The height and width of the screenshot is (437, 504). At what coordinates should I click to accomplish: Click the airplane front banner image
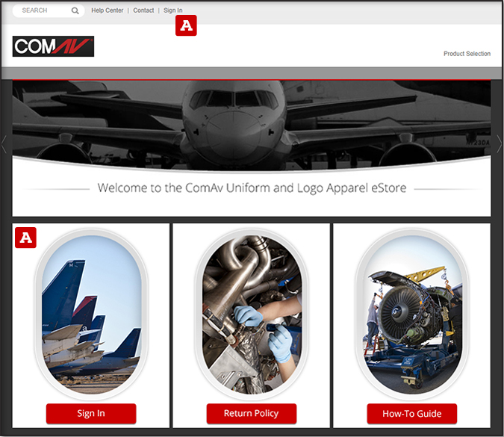(x=252, y=125)
